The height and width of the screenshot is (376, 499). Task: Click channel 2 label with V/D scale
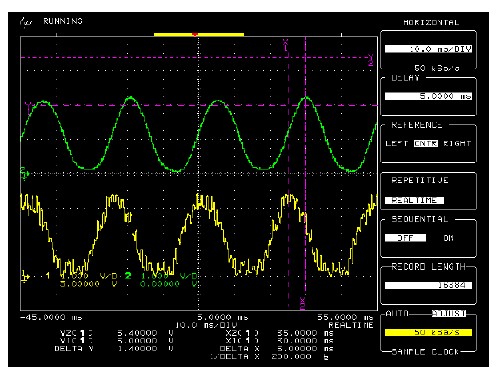(161, 276)
